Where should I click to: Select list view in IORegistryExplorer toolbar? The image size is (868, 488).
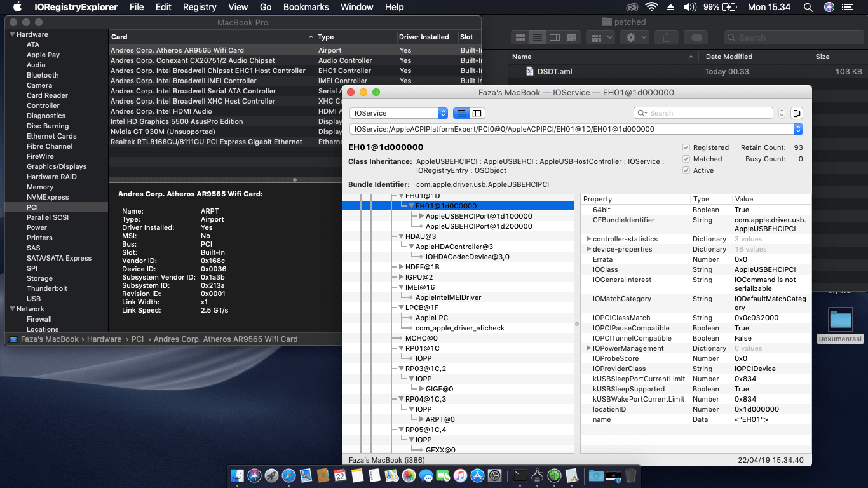point(461,113)
